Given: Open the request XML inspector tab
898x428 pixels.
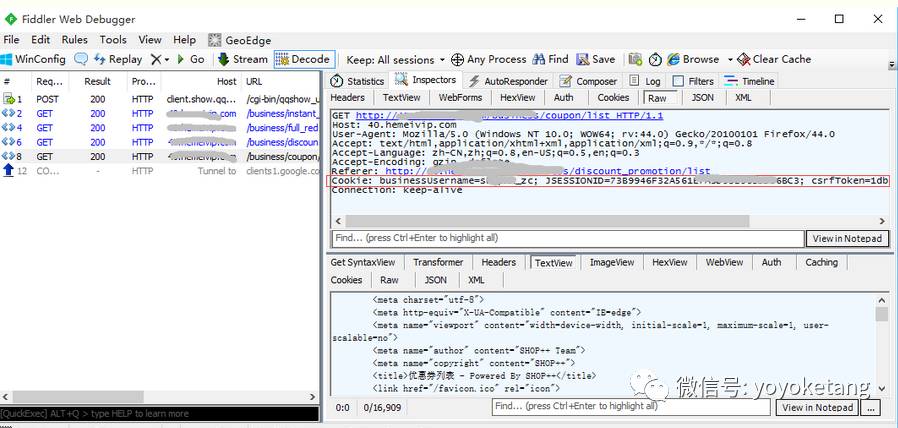Looking at the screenshot, I should 743,97.
